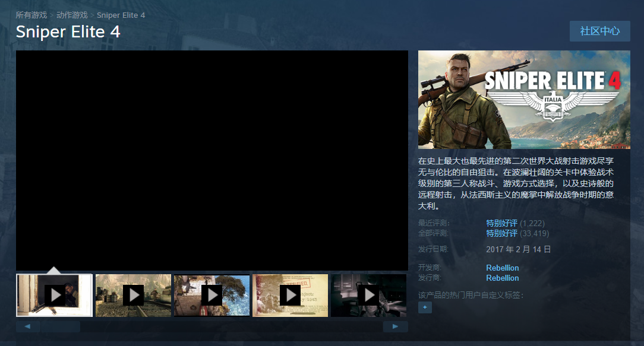This screenshot has width=644, height=346.
Task: Click the 开发商 label
Action: click(430, 268)
